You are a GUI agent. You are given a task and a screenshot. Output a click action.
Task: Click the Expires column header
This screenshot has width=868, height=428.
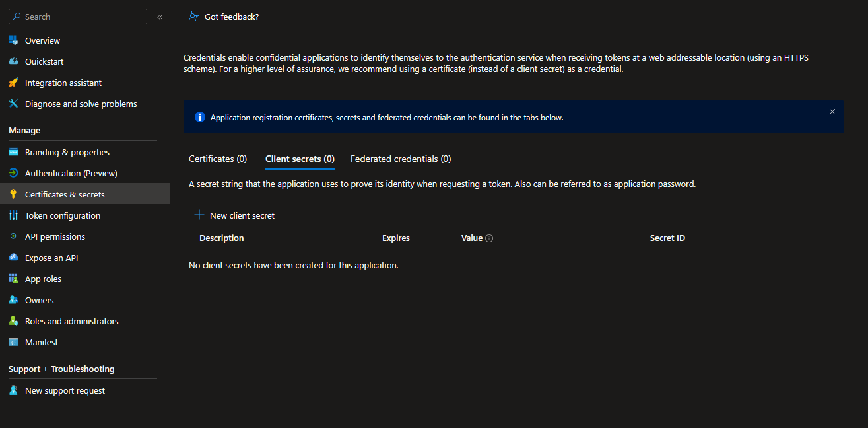point(396,238)
